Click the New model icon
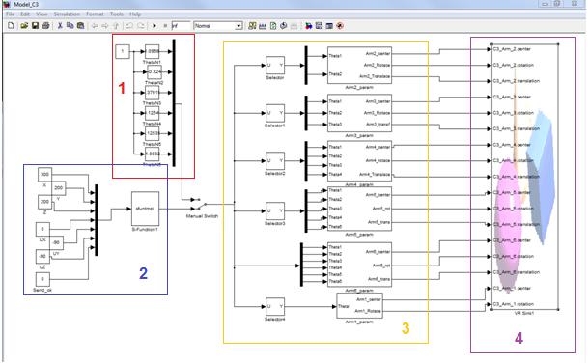The height and width of the screenshot is (364, 588). click(x=11, y=25)
